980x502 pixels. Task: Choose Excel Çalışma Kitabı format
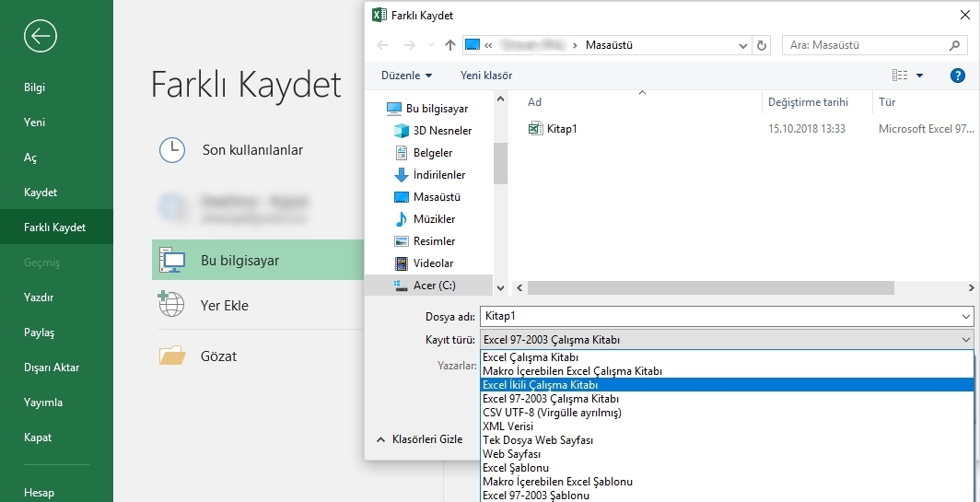pos(727,357)
